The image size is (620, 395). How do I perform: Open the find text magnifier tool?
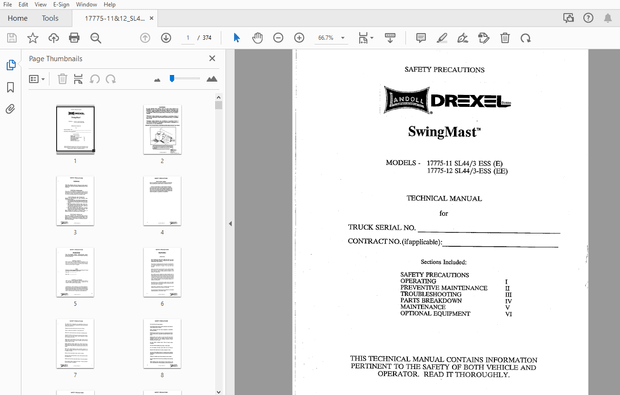(95, 38)
